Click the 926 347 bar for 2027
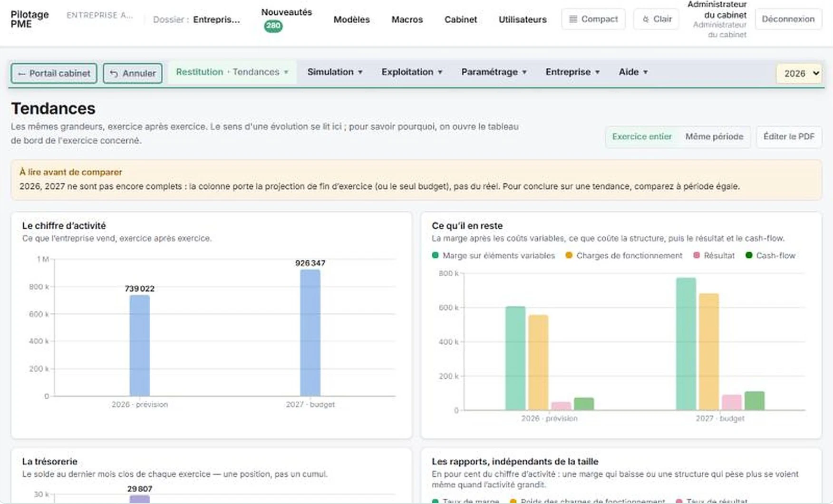 [310, 333]
